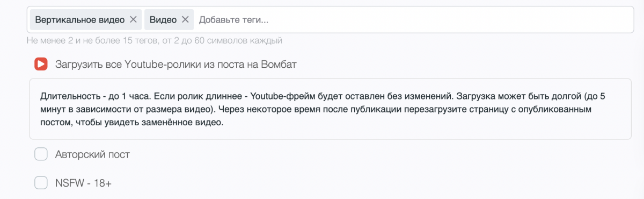The width and height of the screenshot is (644, 199).
Task: Click the 'NSFW - 18+' label text
Action: 83,183
